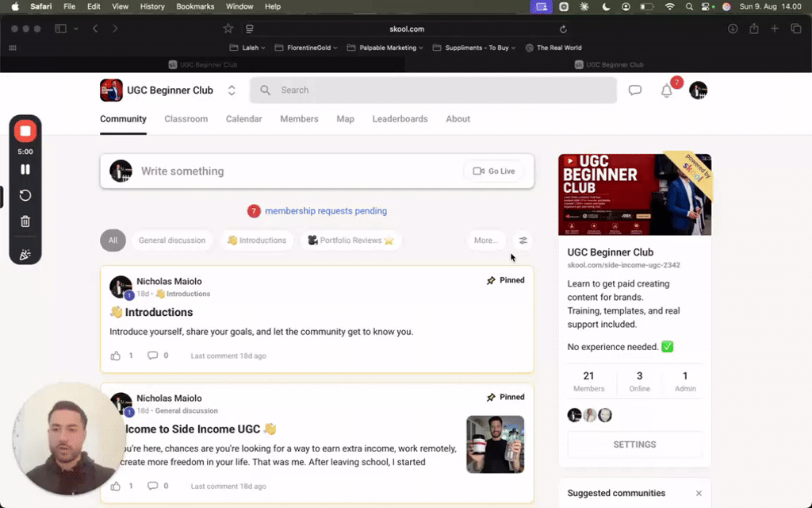Image resolution: width=812 pixels, height=508 pixels.
Task: Open comments on Side Income UGC post
Action: pos(152,487)
